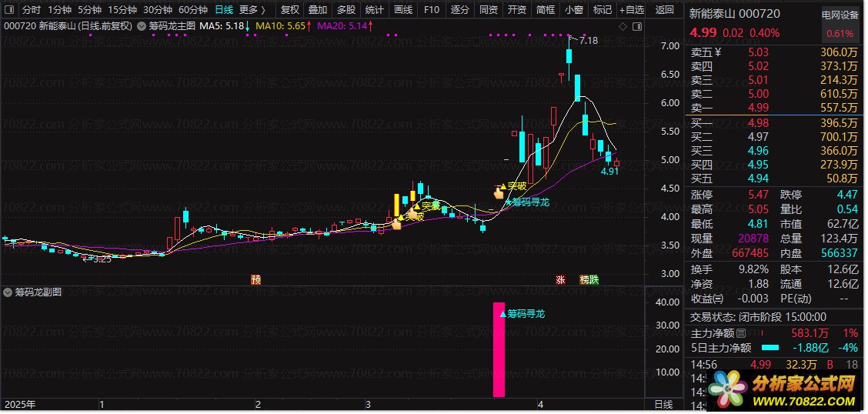This screenshot has width=868, height=414.
Task: Click the 筹码龙主图 indicator name
Action: point(172,25)
